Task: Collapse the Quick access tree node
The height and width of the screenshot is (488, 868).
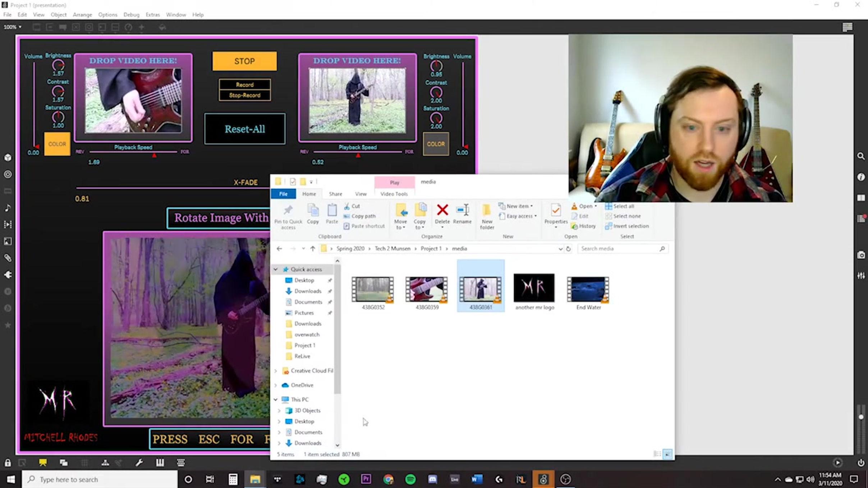Action: point(276,269)
